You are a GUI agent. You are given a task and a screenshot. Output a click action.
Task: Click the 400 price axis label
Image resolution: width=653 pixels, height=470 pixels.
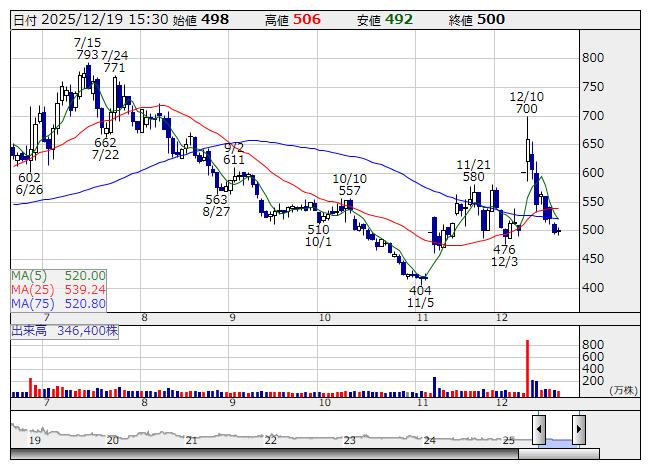tap(593, 288)
